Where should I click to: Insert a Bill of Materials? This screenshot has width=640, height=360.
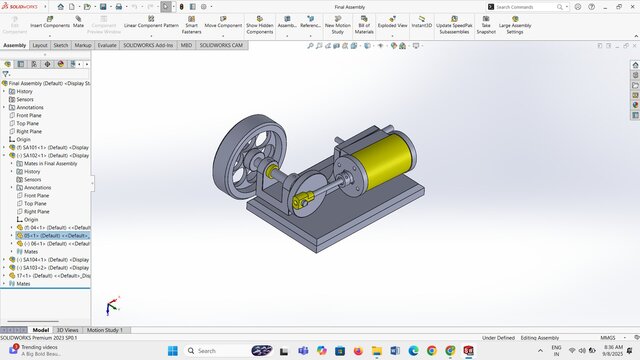tap(364, 25)
